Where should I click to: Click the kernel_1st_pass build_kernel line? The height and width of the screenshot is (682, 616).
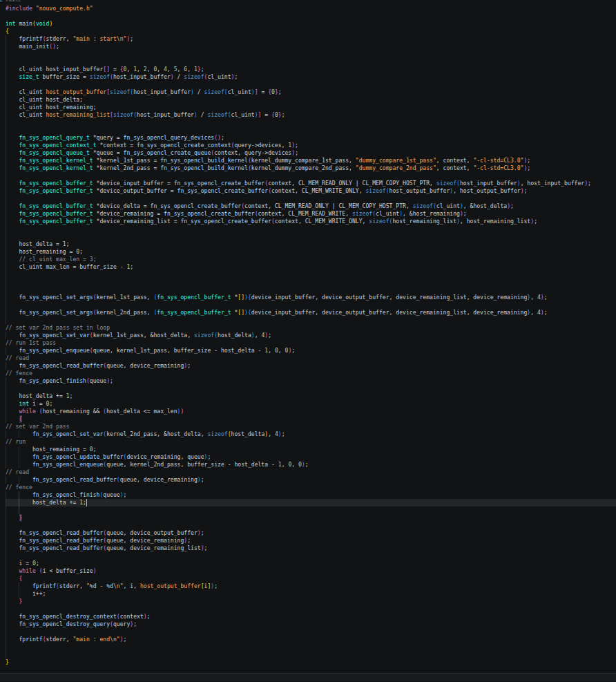(x=274, y=160)
